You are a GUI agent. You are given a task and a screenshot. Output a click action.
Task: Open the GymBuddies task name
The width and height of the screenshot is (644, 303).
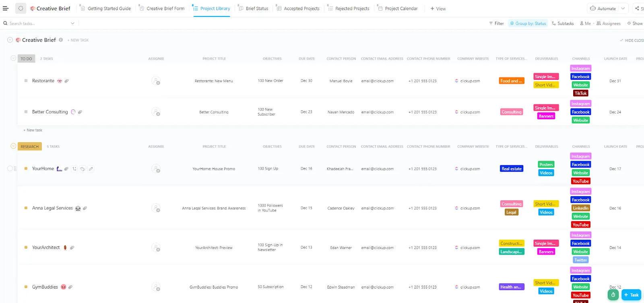pos(45,287)
